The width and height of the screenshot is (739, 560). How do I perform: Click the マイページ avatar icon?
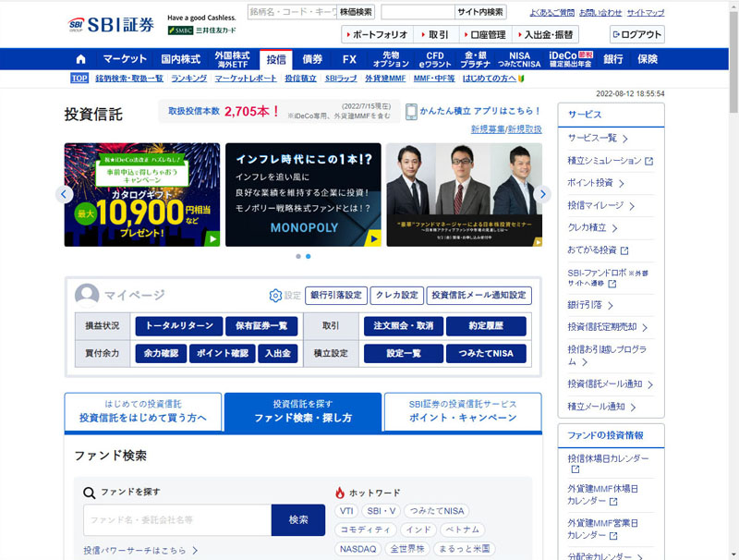coord(87,296)
